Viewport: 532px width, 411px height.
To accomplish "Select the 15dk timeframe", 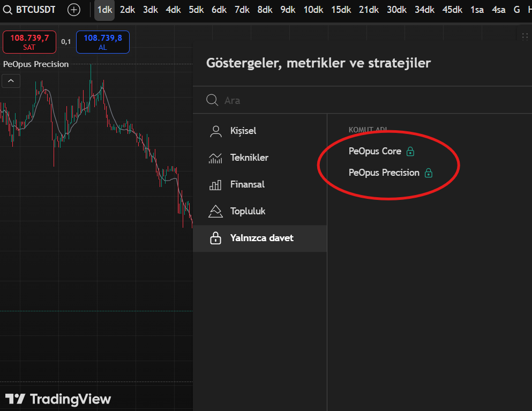I will tap(342, 10).
